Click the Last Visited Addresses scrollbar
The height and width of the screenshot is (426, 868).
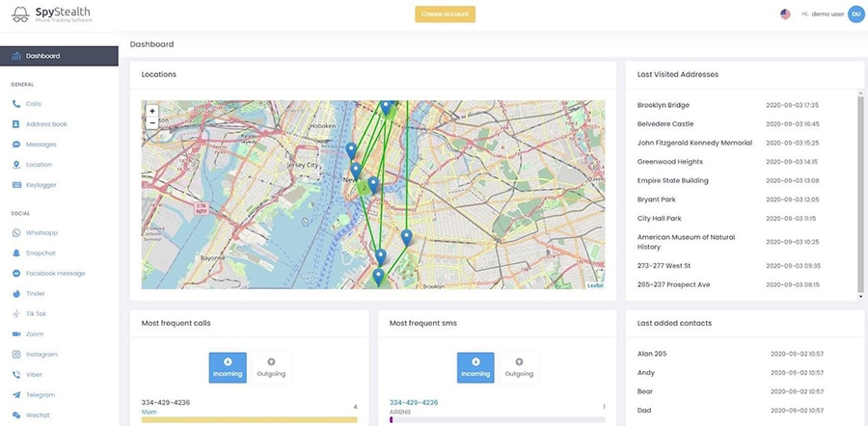860,194
